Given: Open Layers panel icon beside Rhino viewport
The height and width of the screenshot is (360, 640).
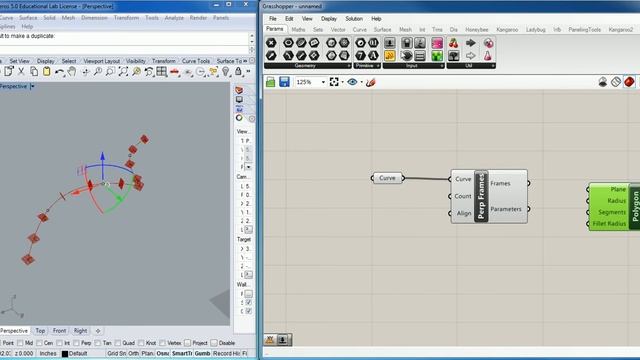Looking at the screenshot, I should pyautogui.click(x=239, y=90).
